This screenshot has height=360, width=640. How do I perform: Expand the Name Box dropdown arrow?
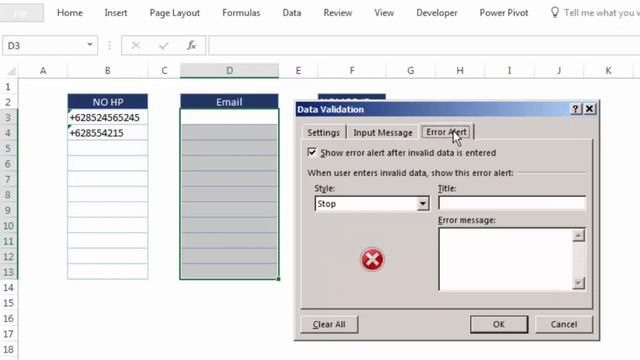90,45
